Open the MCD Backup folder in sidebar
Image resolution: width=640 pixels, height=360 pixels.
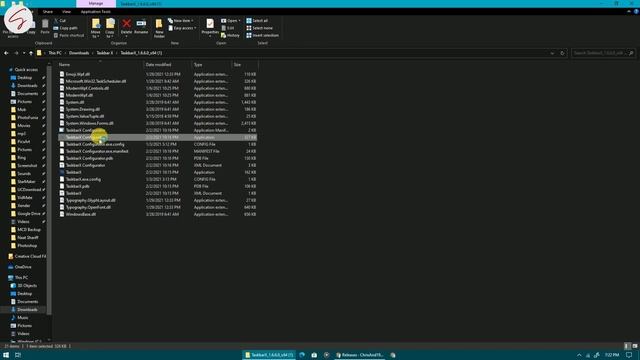(29, 229)
